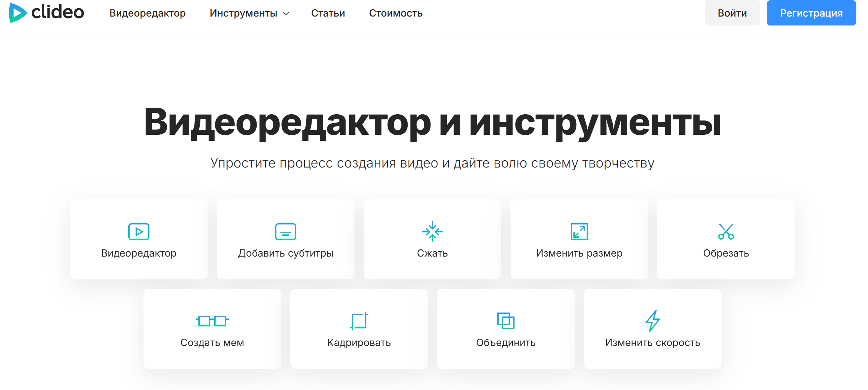Click the clideo wordmark to go home
This screenshot has height=390, width=868.
(57, 13)
